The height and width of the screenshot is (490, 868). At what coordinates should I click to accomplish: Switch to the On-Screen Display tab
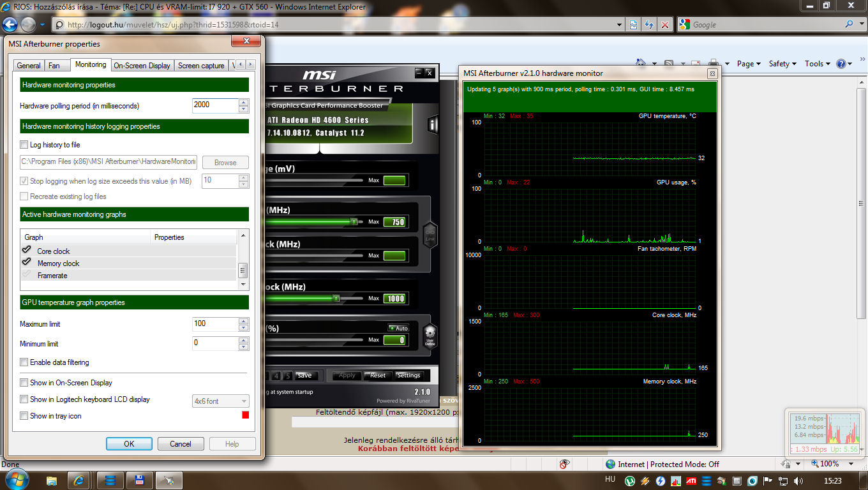click(x=142, y=66)
